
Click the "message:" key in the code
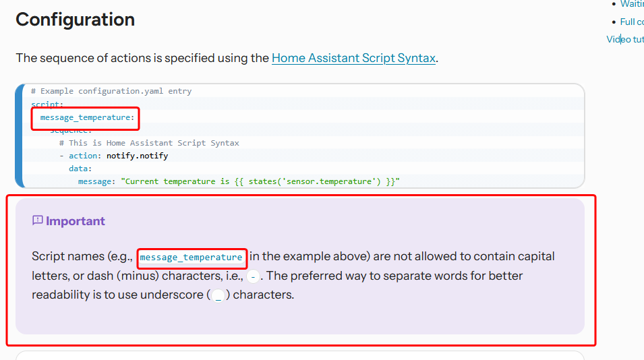97,181
